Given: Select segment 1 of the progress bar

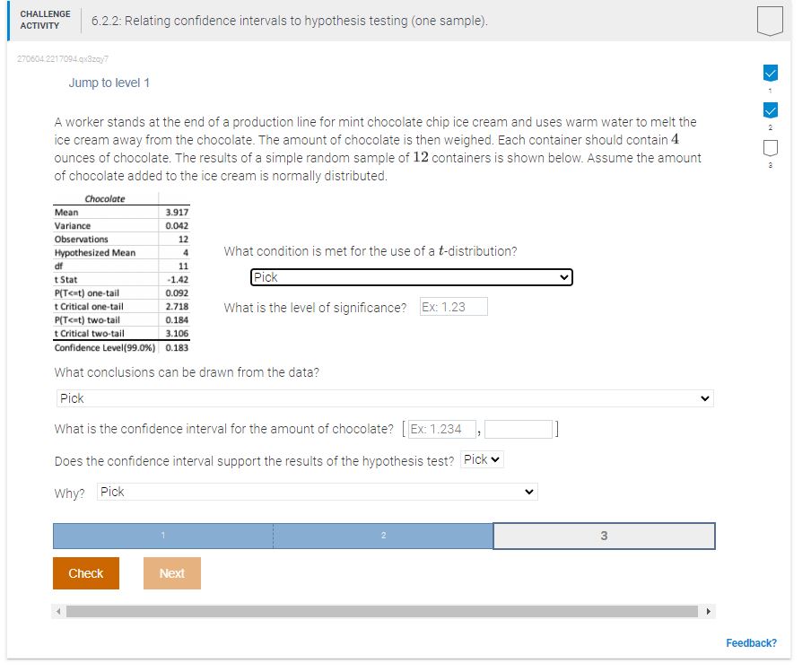Looking at the screenshot, I should (x=162, y=535).
